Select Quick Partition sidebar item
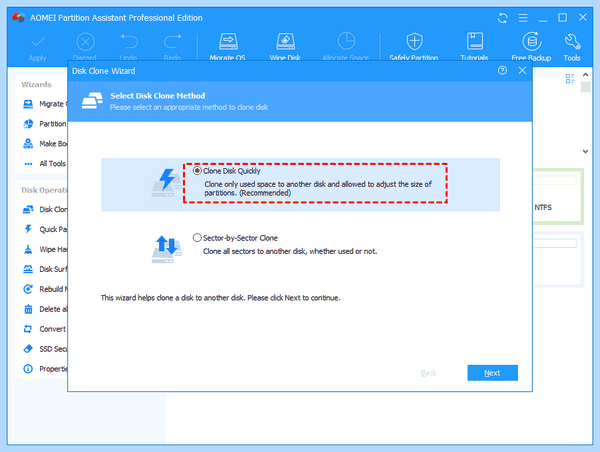This screenshot has height=452, width=600. coord(45,229)
